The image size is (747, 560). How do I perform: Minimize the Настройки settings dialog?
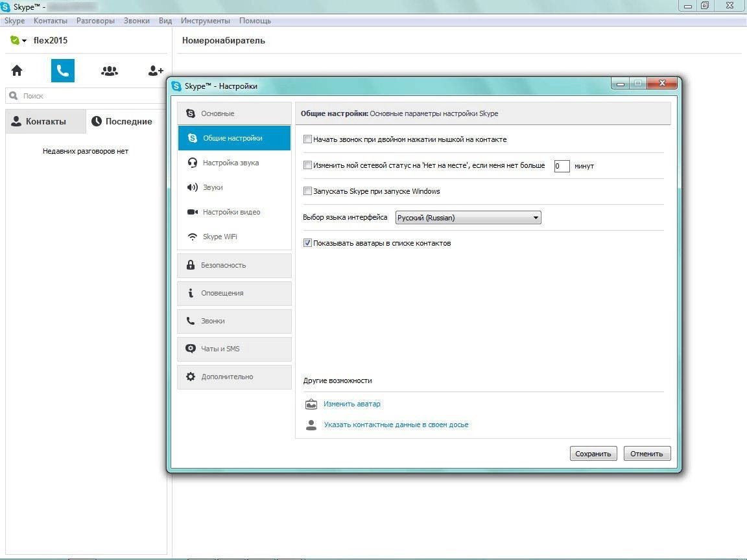tap(621, 84)
